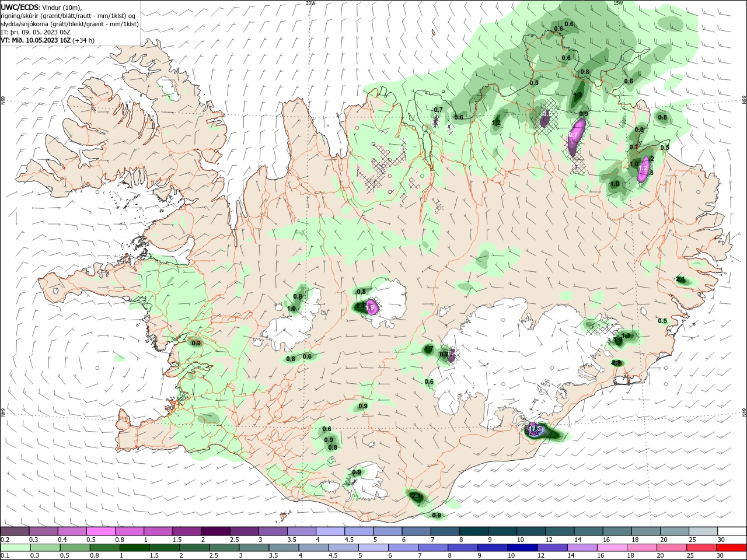Click the '15W' longitude label at the top
This screenshot has height=560, width=747.
coord(618,3)
